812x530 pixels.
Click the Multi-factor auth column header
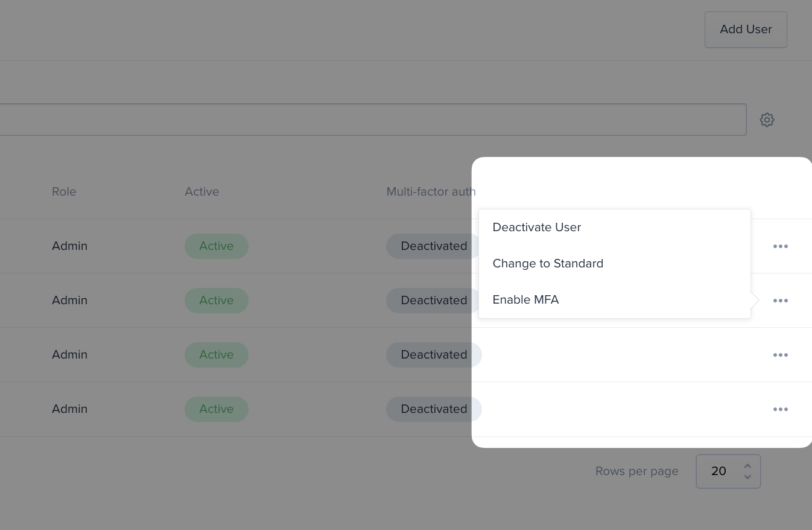(x=431, y=191)
